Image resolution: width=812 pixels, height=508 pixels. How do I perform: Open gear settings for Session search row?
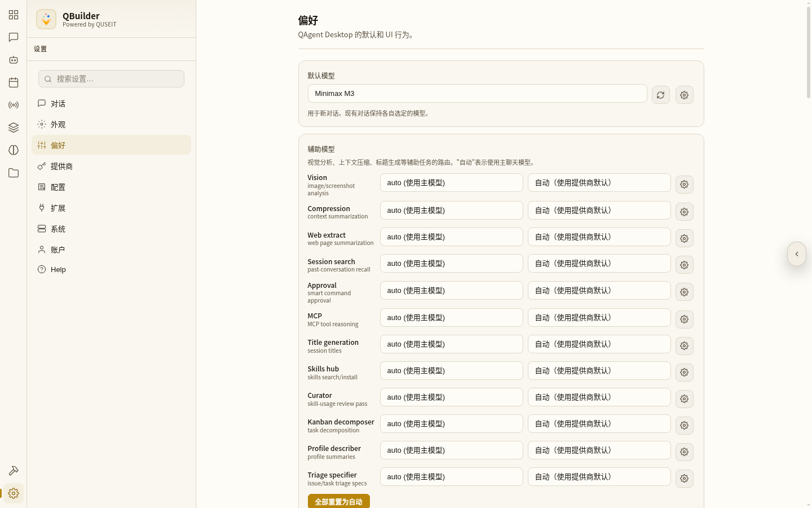point(685,265)
